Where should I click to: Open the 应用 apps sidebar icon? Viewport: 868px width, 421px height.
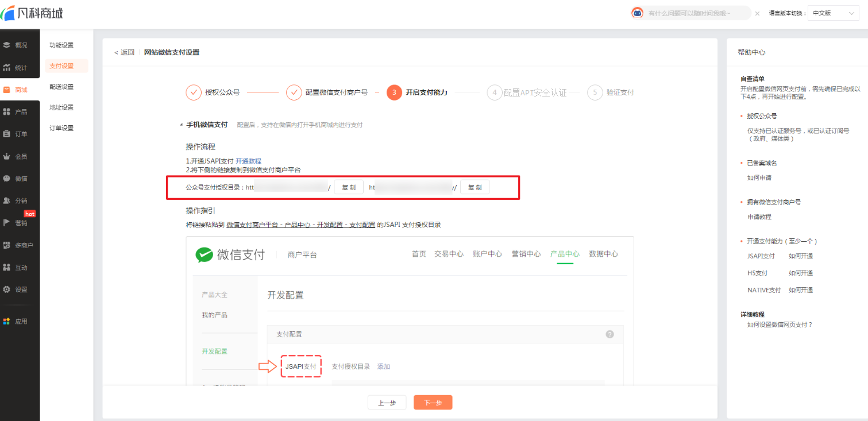pyautogui.click(x=7, y=321)
